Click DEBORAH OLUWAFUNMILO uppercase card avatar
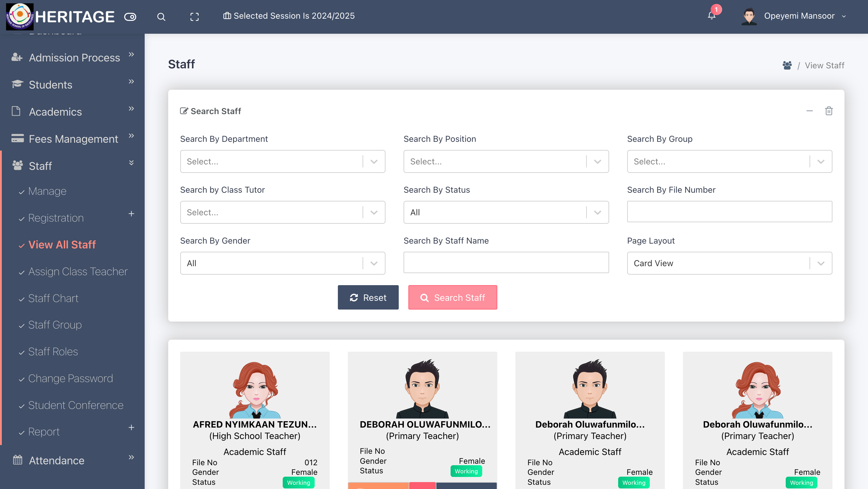 coord(422,389)
